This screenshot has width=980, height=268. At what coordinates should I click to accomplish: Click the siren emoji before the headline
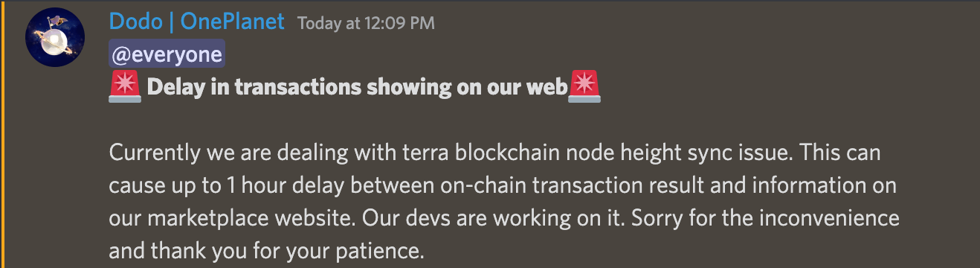coord(124,87)
